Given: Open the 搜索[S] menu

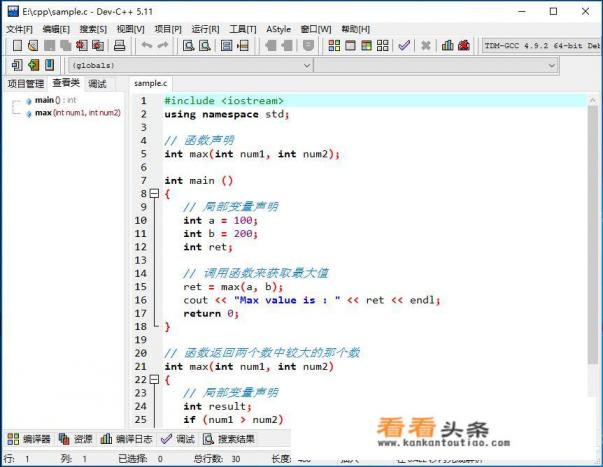Looking at the screenshot, I should (93, 29).
